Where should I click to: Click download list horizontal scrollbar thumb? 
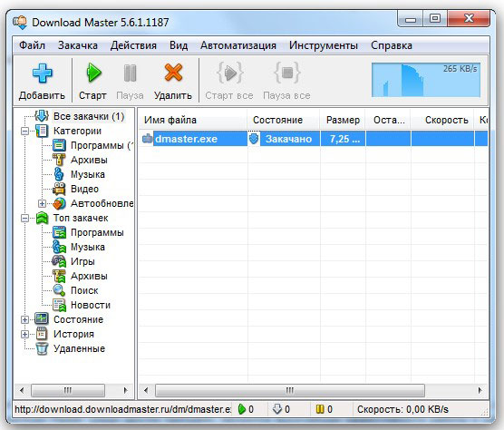[289, 390]
